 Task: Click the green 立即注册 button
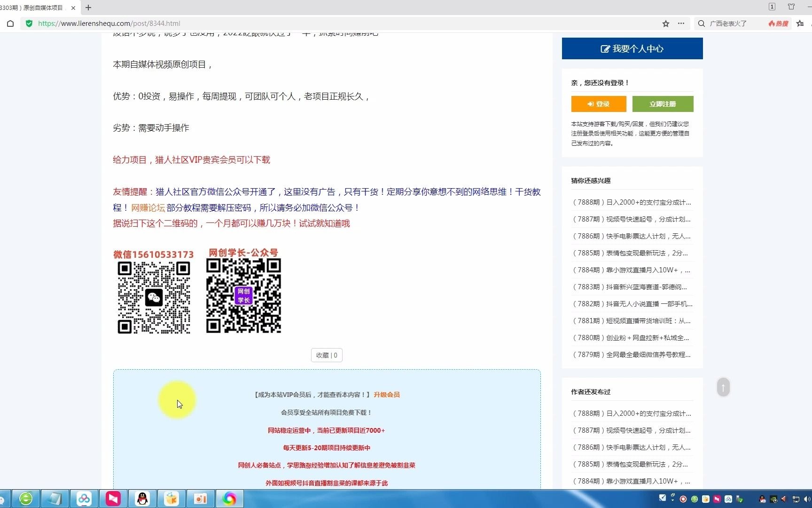pyautogui.click(x=663, y=104)
